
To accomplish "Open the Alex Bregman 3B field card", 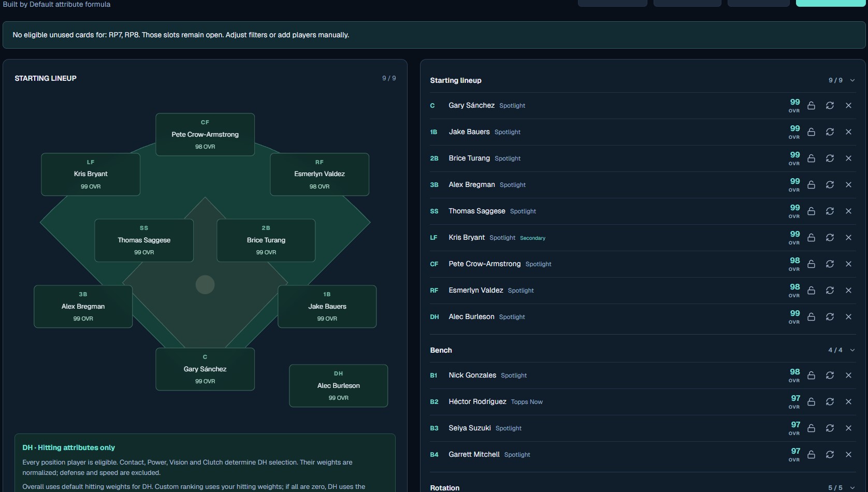I will 83,307.
